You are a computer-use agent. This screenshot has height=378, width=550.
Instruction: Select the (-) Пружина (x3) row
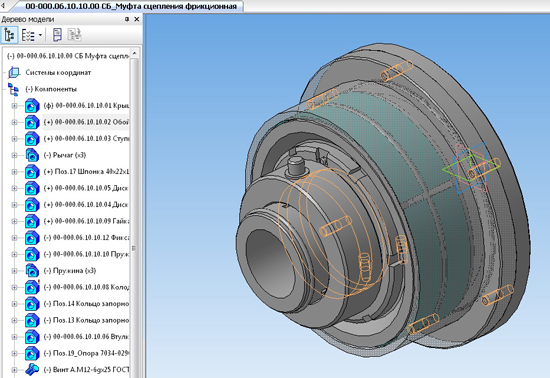tap(70, 271)
